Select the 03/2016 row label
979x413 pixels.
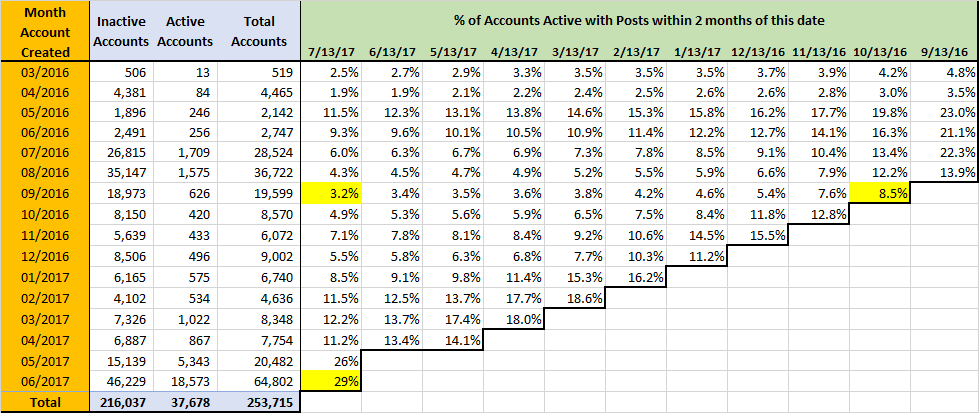coord(45,72)
